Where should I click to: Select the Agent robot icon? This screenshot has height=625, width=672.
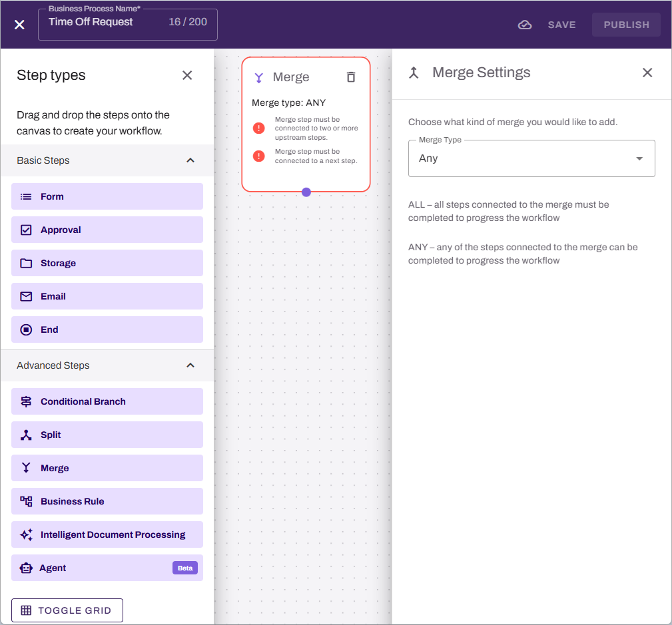[x=26, y=568]
